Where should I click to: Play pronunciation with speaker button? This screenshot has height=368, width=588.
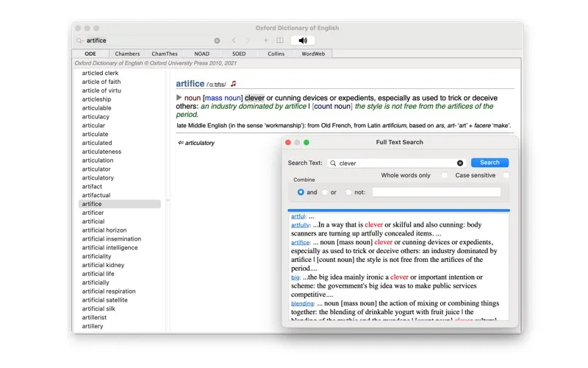[303, 40]
